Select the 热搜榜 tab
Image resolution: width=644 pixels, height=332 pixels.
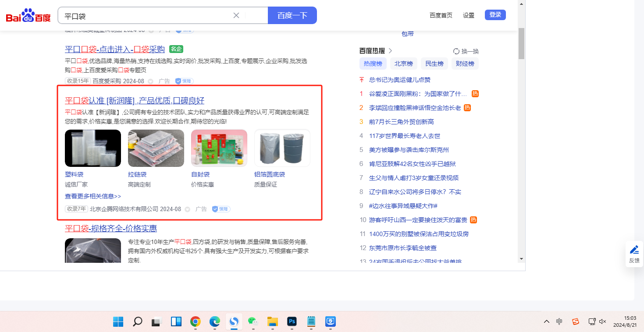coord(373,64)
